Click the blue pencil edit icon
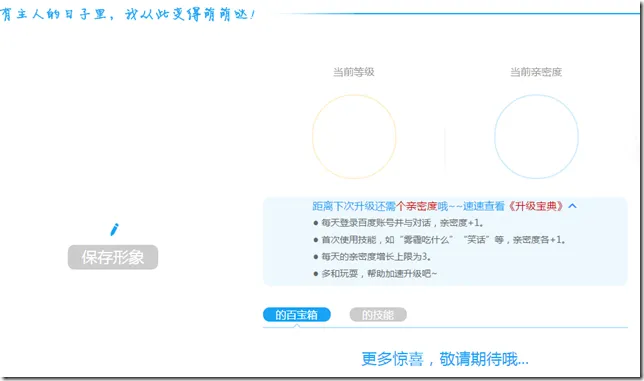 pyautogui.click(x=115, y=230)
